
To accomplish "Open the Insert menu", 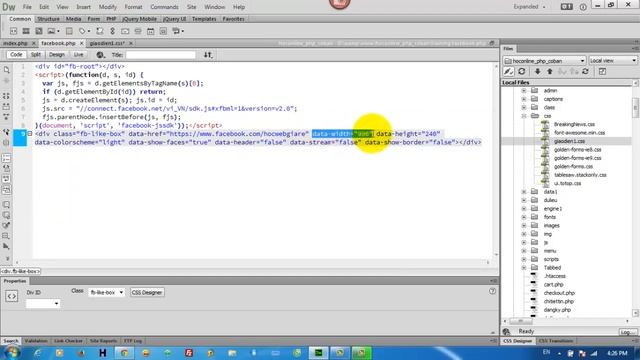I will point(83,7).
